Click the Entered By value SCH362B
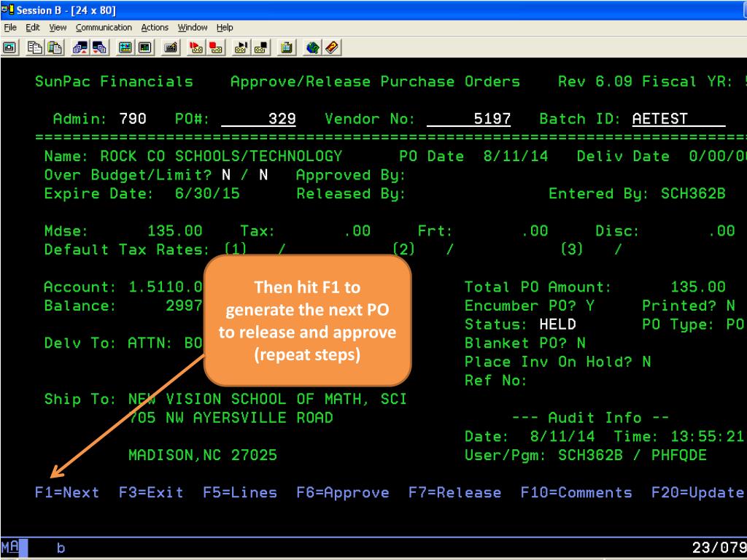This screenshot has height=560, width=747. click(x=693, y=193)
